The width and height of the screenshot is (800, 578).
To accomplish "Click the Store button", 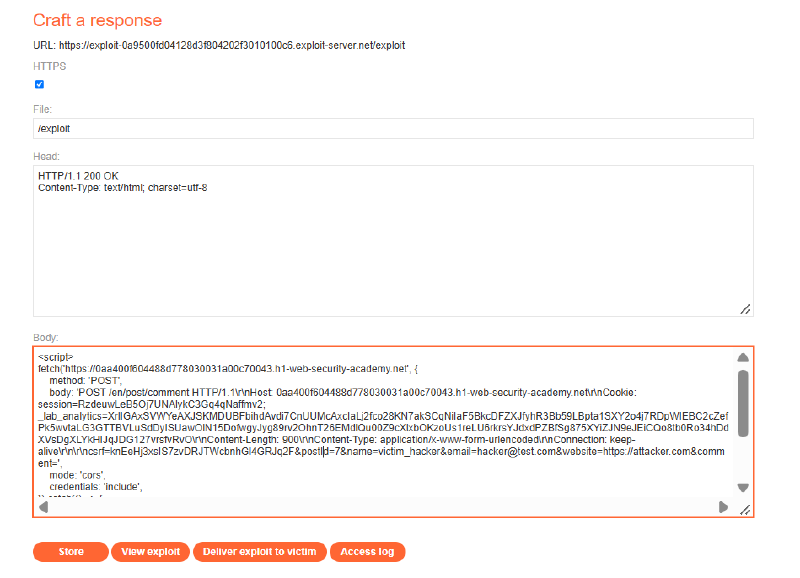I will pos(71,551).
